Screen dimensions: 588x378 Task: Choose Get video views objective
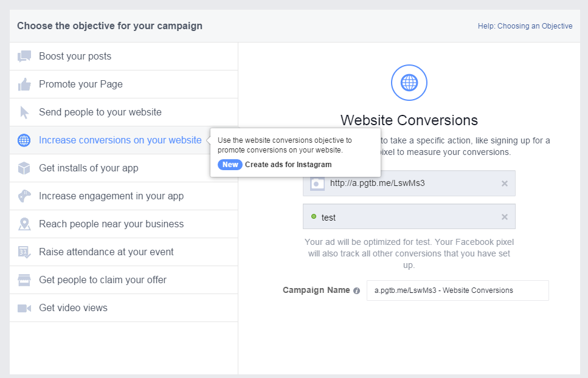tap(73, 308)
